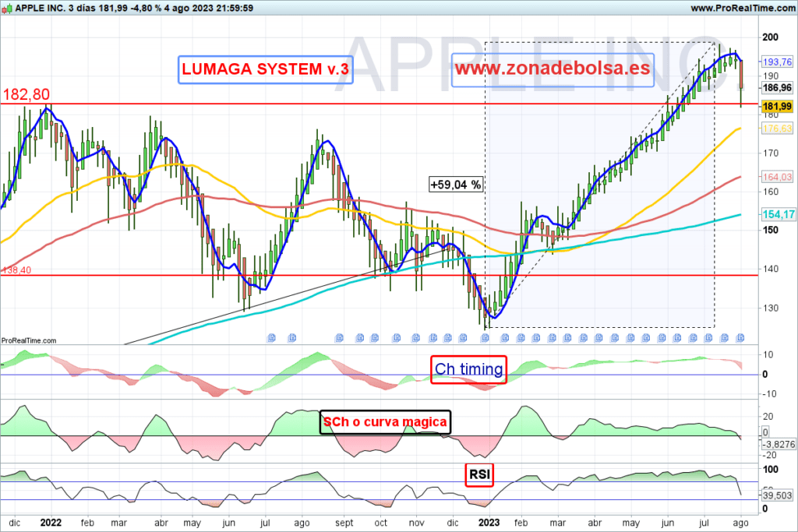
Task: Open the www.ProRealTime.com link at top right
Action: point(743,8)
